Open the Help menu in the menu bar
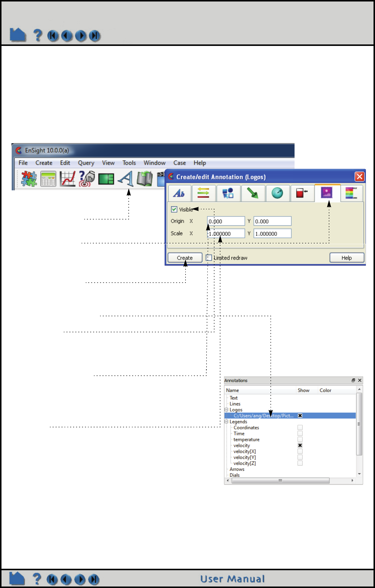The image size is (375, 588). click(200, 163)
